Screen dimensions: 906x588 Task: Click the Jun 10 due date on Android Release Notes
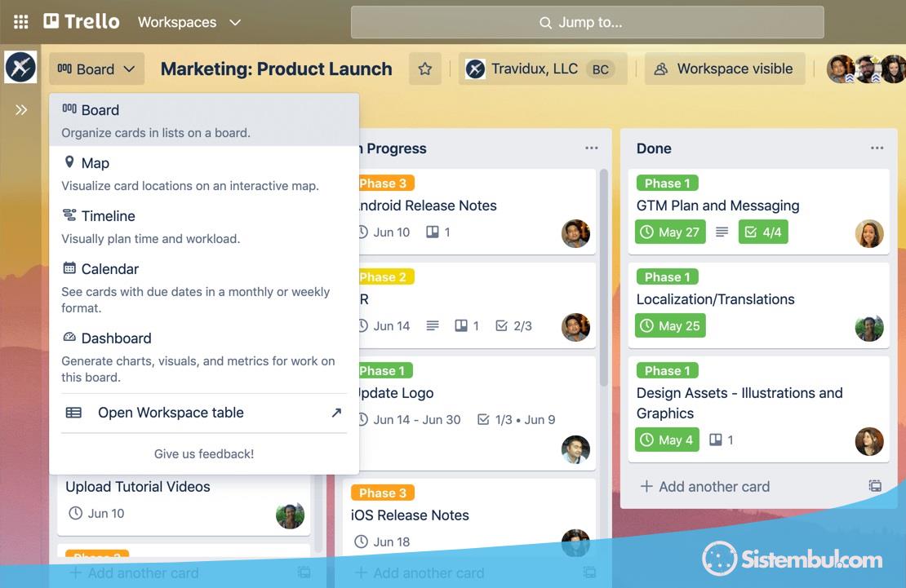(x=384, y=232)
